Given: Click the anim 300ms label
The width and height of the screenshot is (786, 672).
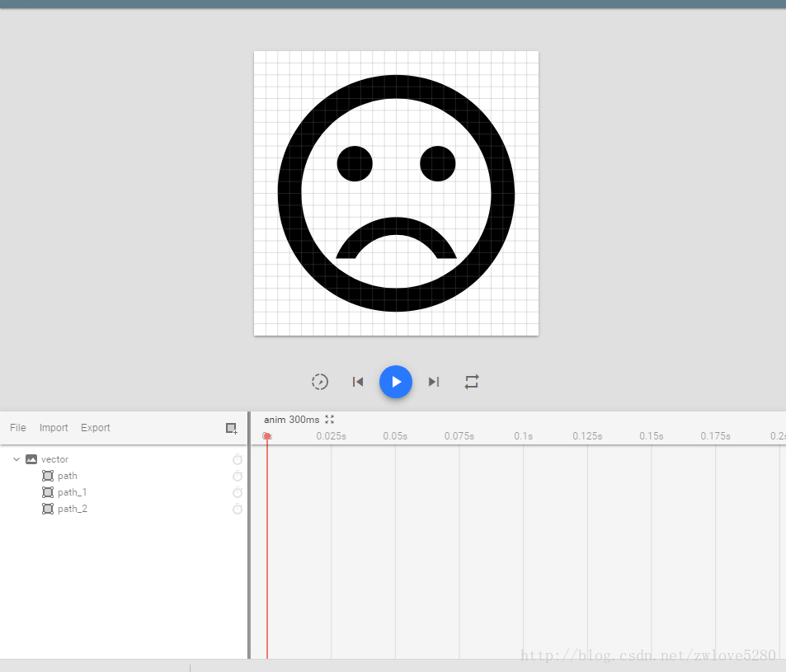Looking at the screenshot, I should click(291, 420).
